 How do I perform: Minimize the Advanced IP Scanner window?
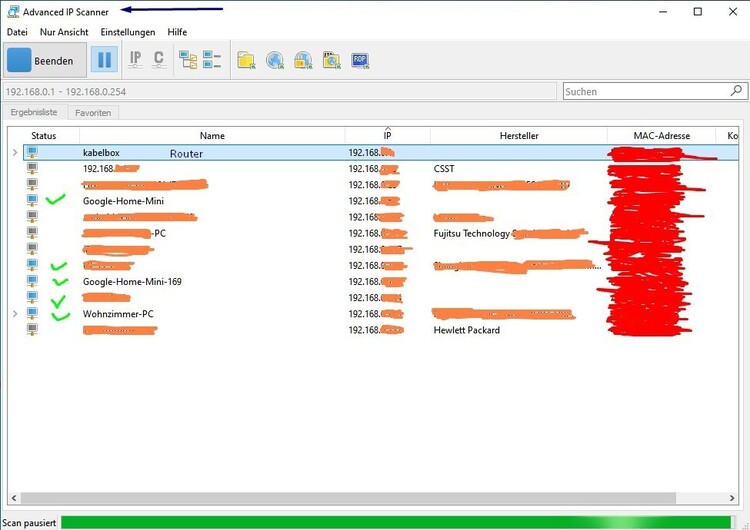663,11
